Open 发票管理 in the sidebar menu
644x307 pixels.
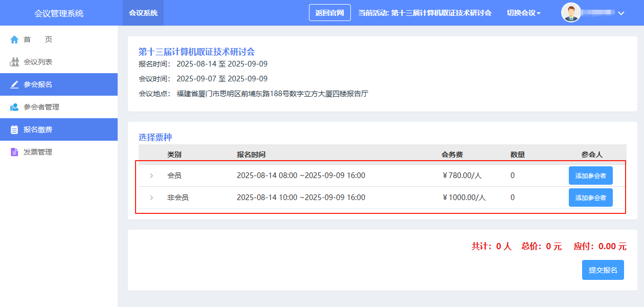[38, 152]
